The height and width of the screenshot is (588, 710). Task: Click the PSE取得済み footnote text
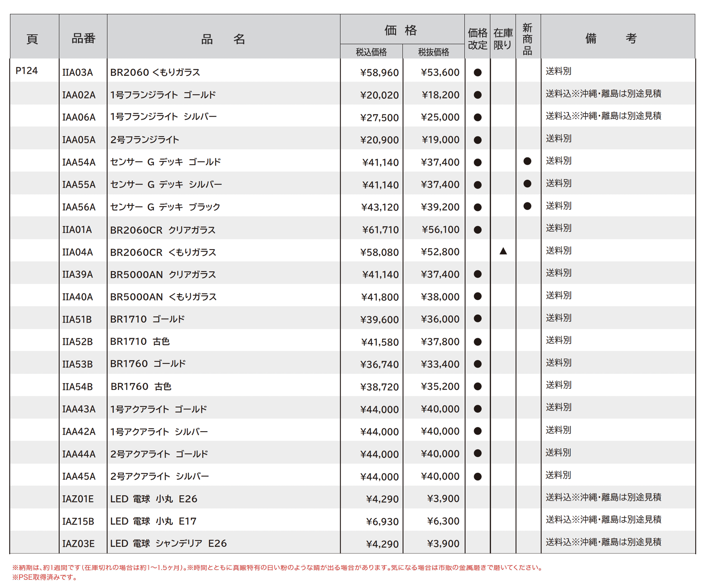[x=45, y=577]
